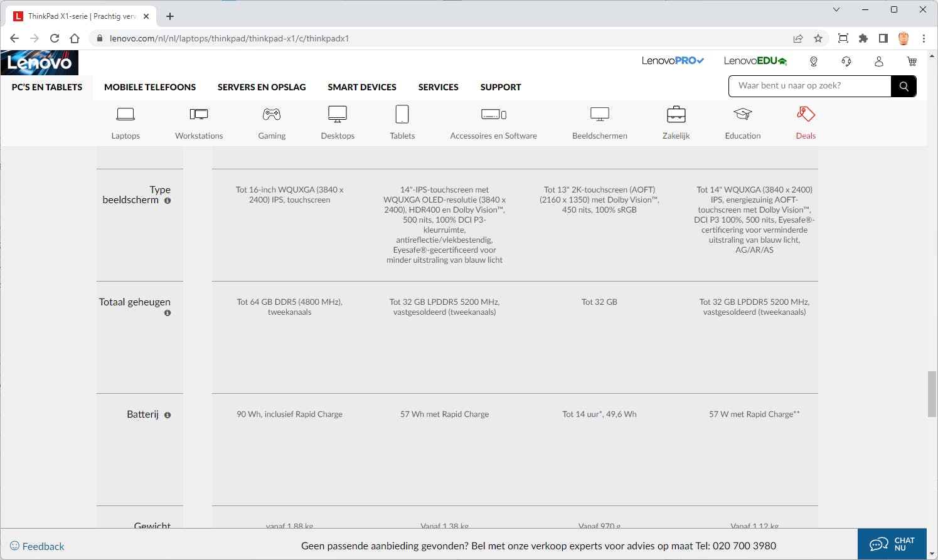Image resolution: width=938 pixels, height=560 pixels.
Task: Open the SERVICES menu
Action: (x=439, y=87)
